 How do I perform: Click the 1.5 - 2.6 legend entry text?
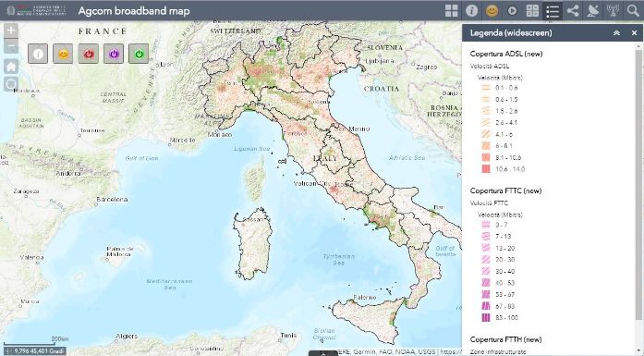point(506,111)
